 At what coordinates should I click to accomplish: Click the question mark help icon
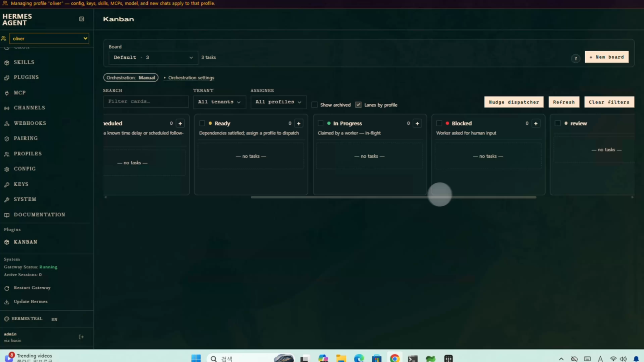pos(576,58)
